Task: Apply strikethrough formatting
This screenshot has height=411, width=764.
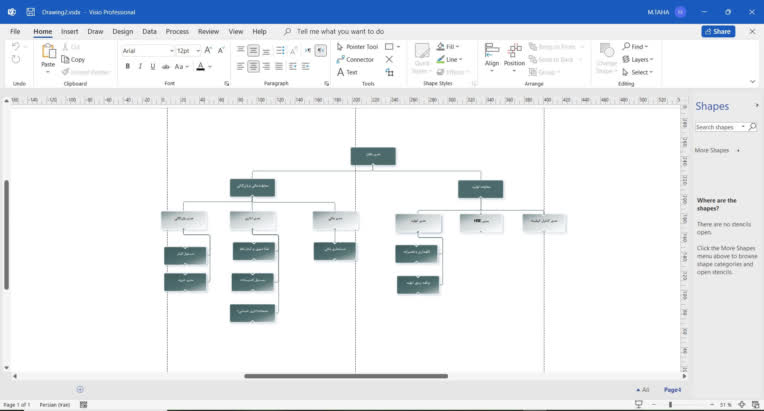Action: 165,67
